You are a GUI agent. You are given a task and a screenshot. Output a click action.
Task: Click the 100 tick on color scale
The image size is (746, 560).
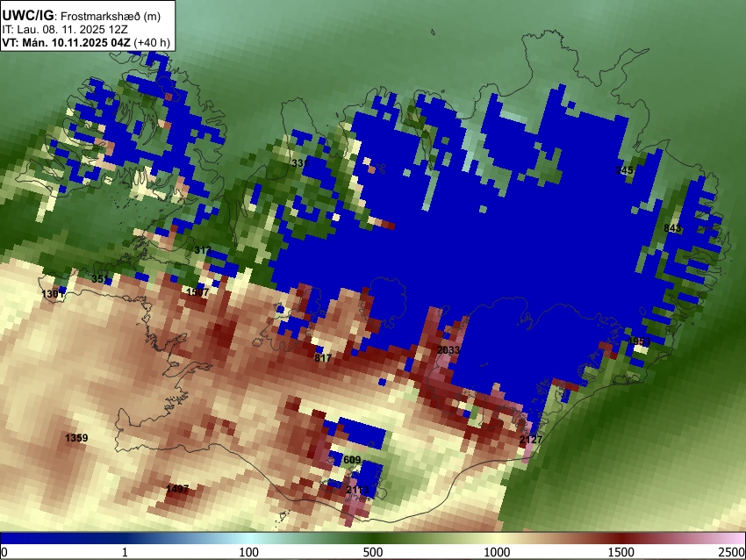(x=248, y=552)
